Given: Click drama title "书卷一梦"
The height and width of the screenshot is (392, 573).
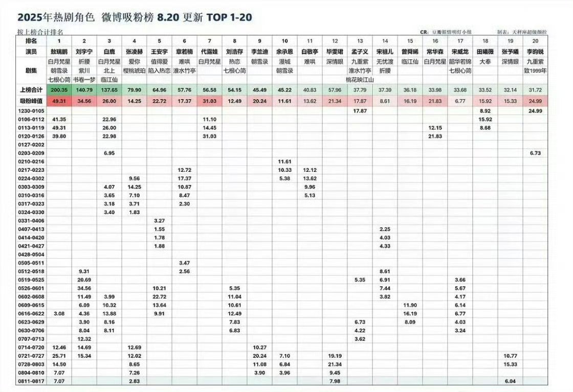Looking at the screenshot, I should pyautogui.click(x=84, y=80).
